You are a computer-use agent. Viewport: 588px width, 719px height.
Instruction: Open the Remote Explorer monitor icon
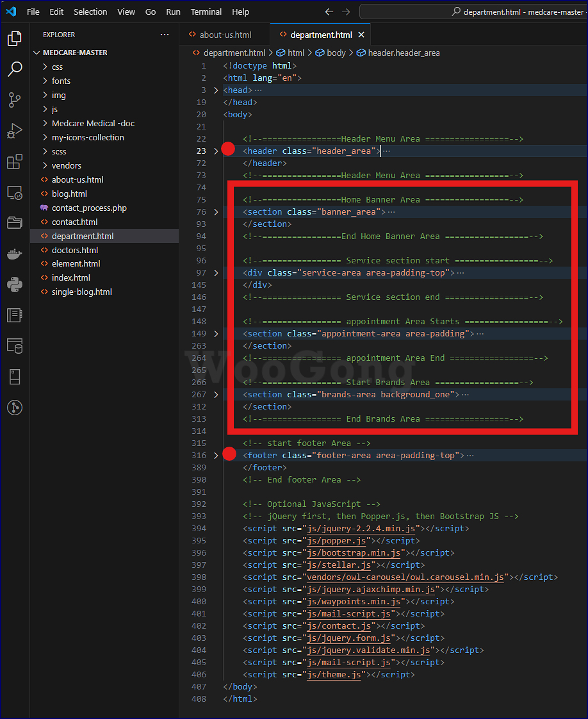(x=15, y=193)
